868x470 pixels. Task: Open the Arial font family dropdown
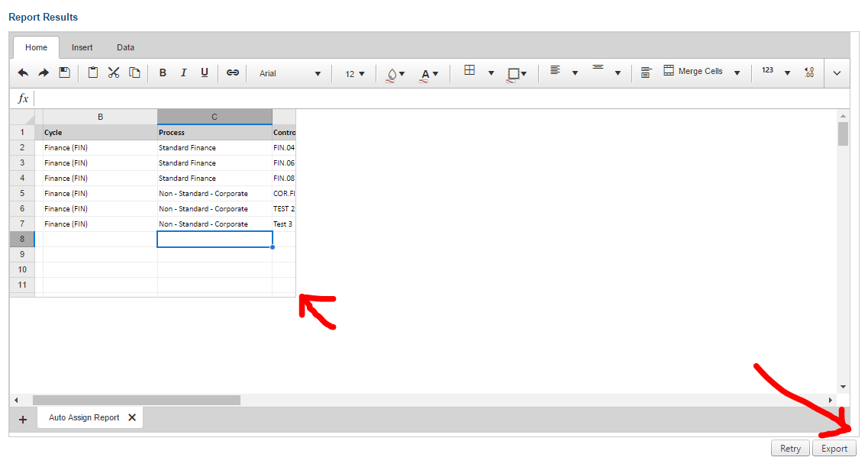click(x=289, y=73)
